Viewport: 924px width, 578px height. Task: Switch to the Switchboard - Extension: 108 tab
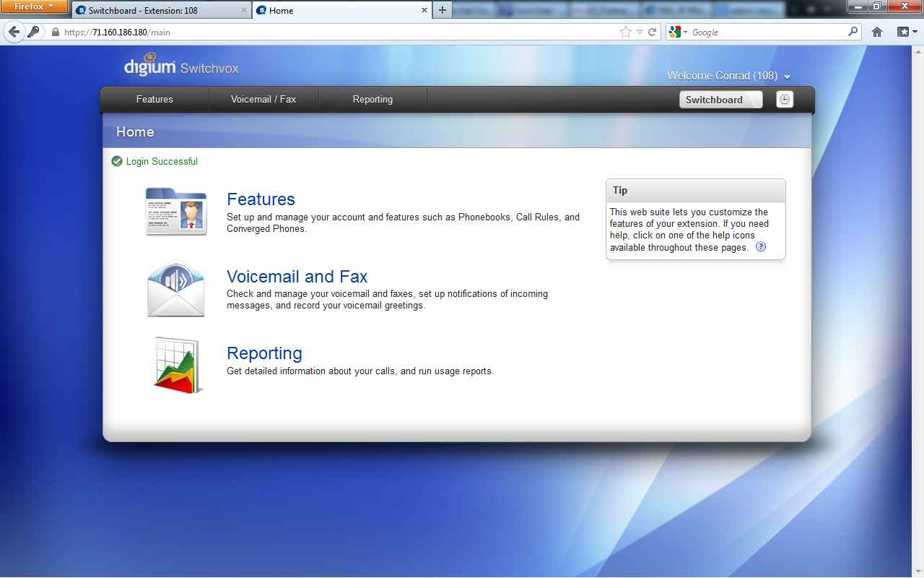tap(162, 11)
